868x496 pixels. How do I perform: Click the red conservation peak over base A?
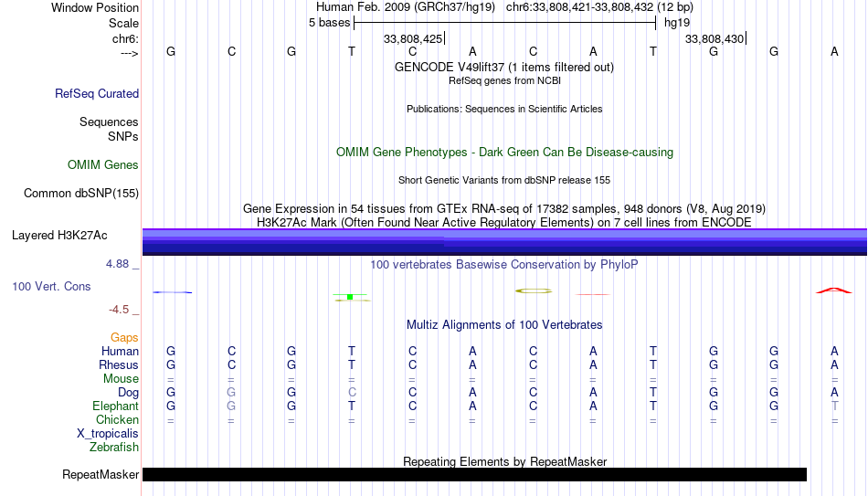pyautogui.click(x=834, y=290)
